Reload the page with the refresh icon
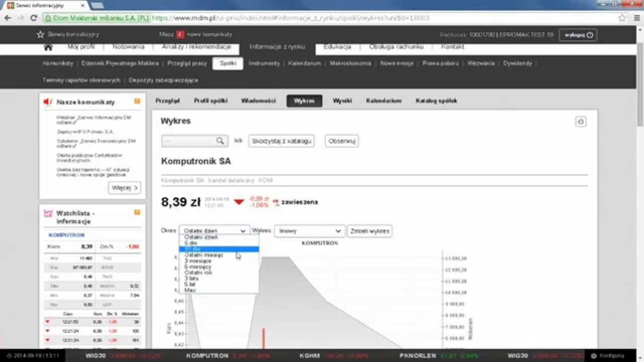 [34, 18]
